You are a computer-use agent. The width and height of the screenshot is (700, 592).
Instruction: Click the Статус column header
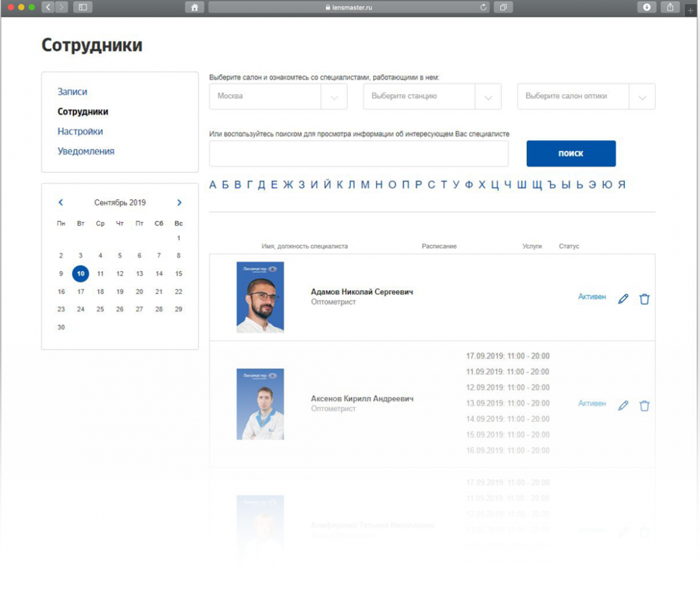pyautogui.click(x=568, y=246)
